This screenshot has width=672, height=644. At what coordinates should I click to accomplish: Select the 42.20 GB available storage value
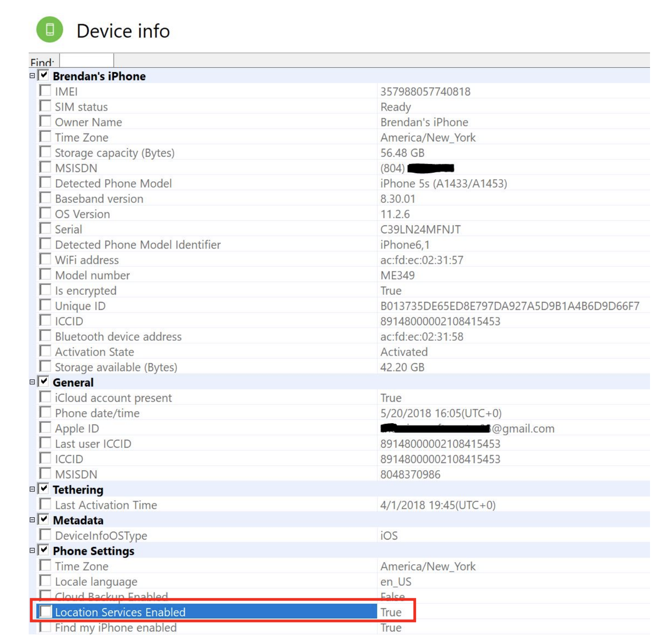(402, 367)
